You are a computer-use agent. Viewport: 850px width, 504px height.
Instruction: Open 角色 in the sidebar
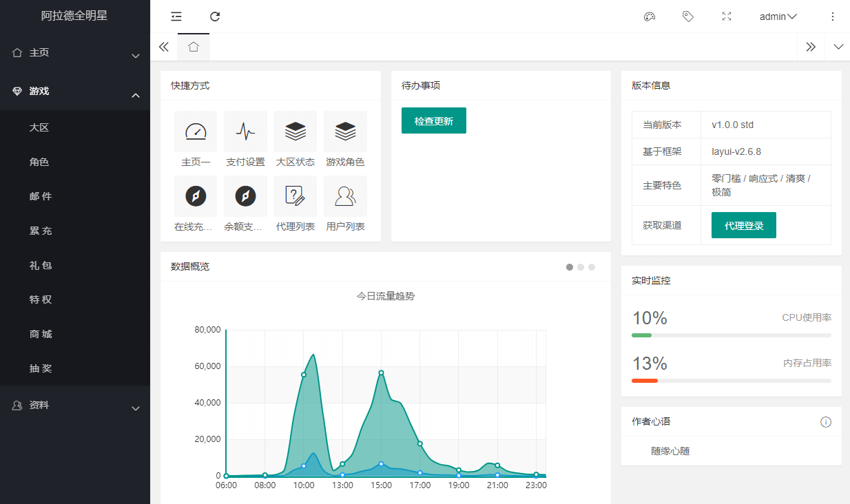pos(75,162)
